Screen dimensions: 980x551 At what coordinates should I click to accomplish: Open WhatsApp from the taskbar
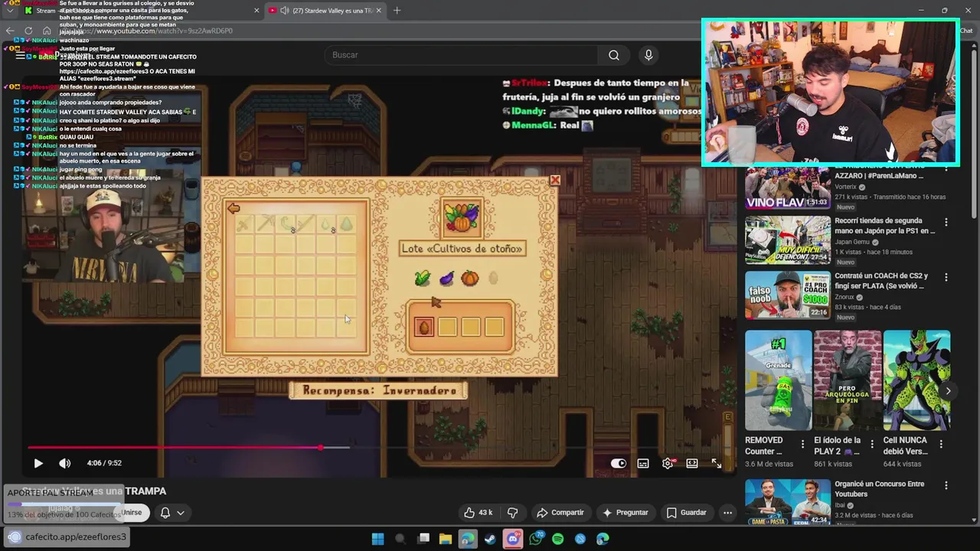click(536, 539)
